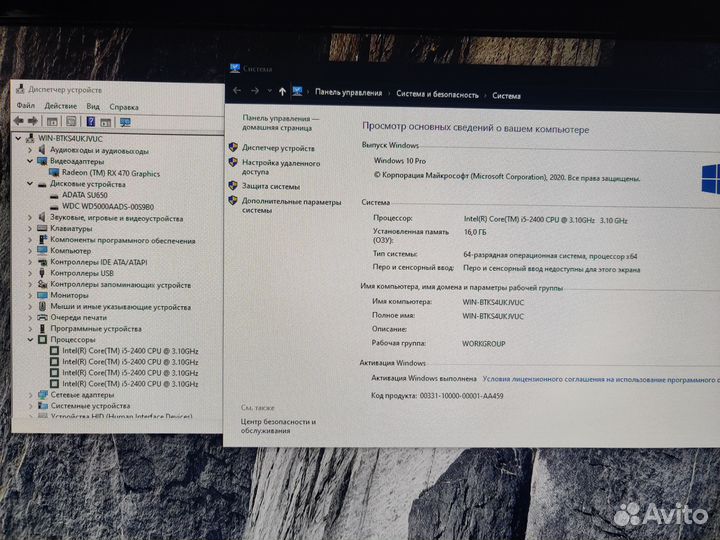Go to Система и безопасность breadcrumb
The height and width of the screenshot is (540, 720).
tap(437, 94)
